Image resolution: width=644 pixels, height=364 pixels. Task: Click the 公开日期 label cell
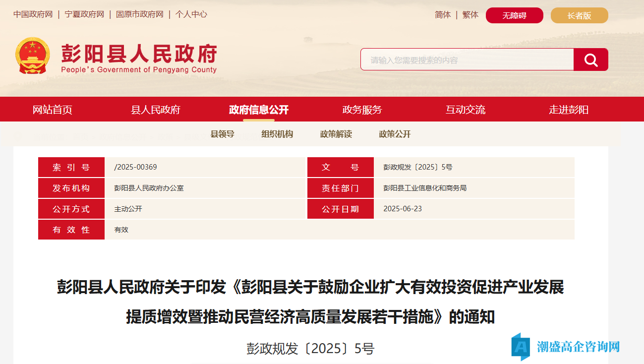[341, 209]
